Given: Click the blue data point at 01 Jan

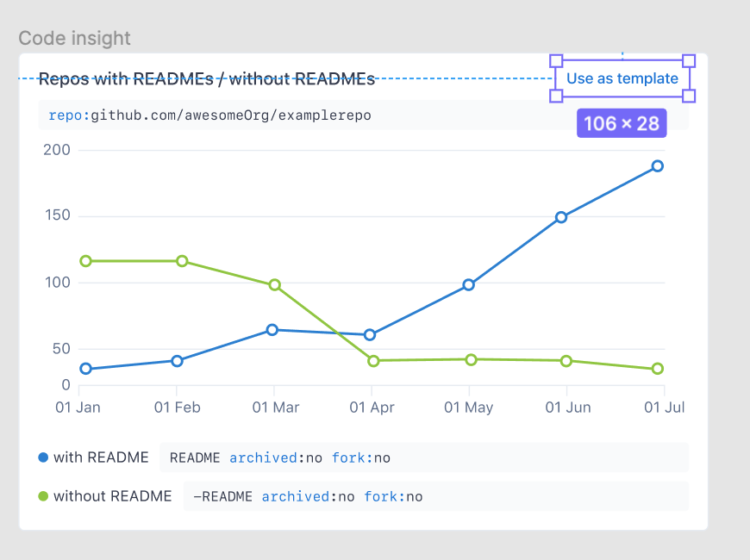Looking at the screenshot, I should coord(85,369).
